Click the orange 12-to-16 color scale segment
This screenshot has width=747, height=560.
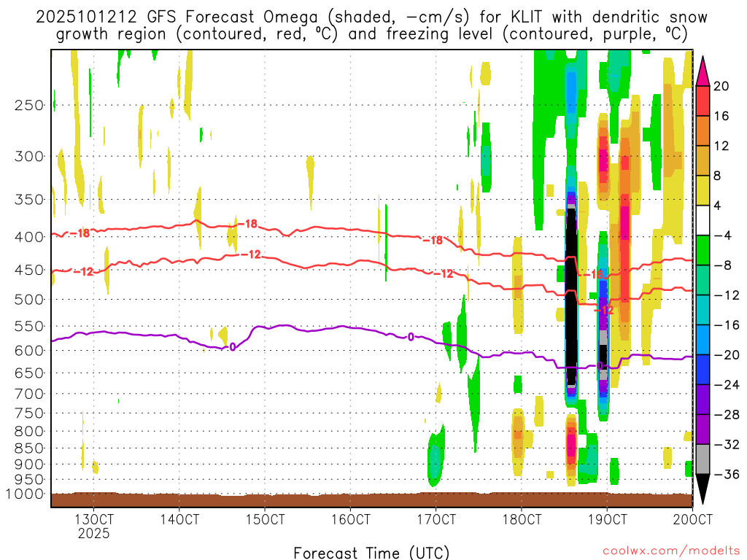(703, 131)
